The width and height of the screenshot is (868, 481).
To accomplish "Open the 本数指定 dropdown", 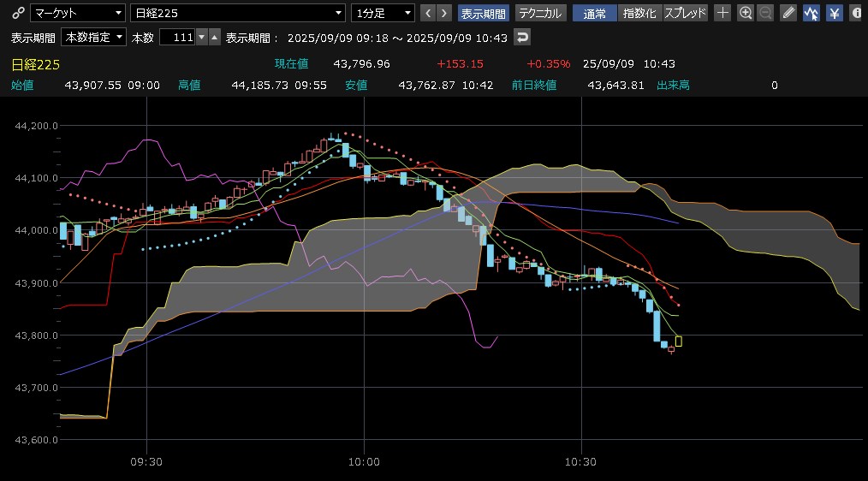I will click(93, 37).
